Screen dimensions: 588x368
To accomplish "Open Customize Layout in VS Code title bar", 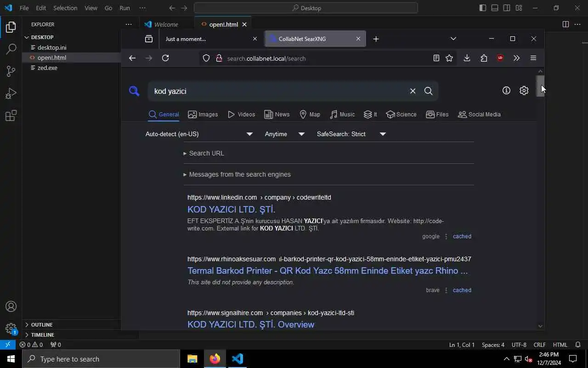I will pyautogui.click(x=519, y=8).
